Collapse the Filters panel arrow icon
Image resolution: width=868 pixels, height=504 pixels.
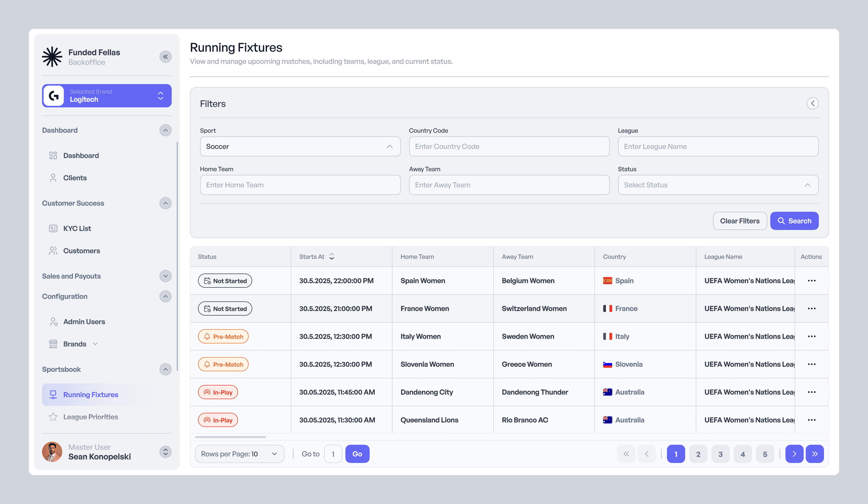[x=812, y=103]
